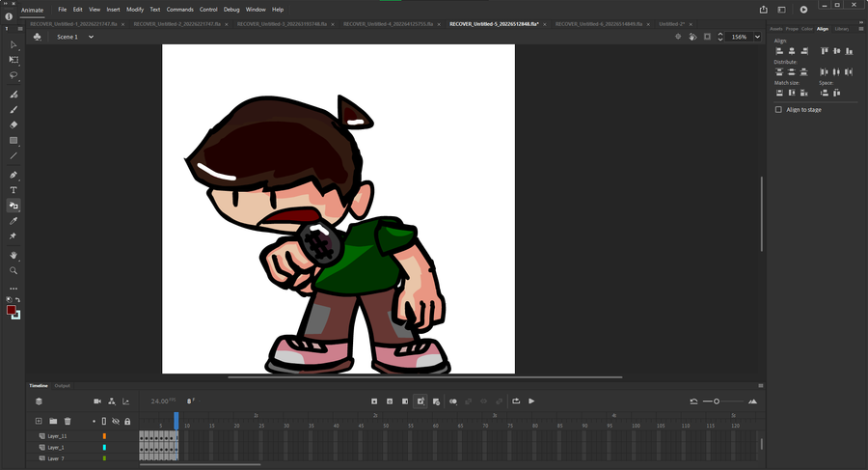Image resolution: width=868 pixels, height=470 pixels.
Task: Select the Hand tool
Action: tap(14, 255)
